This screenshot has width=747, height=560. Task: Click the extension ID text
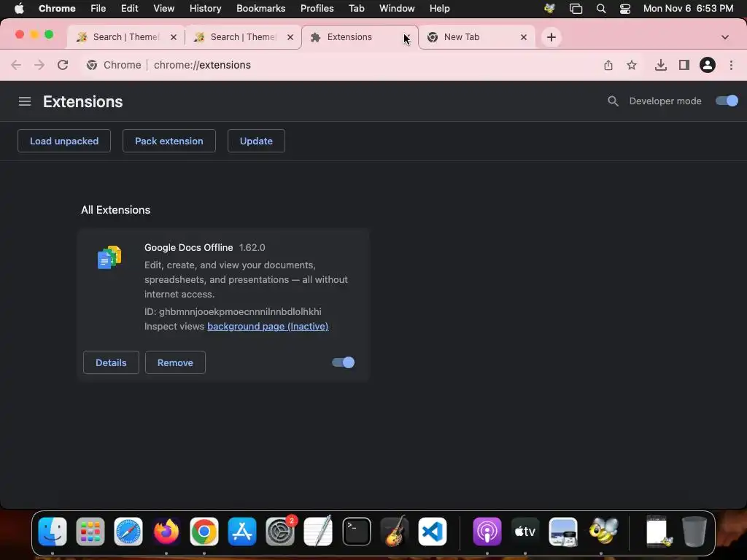(233, 311)
